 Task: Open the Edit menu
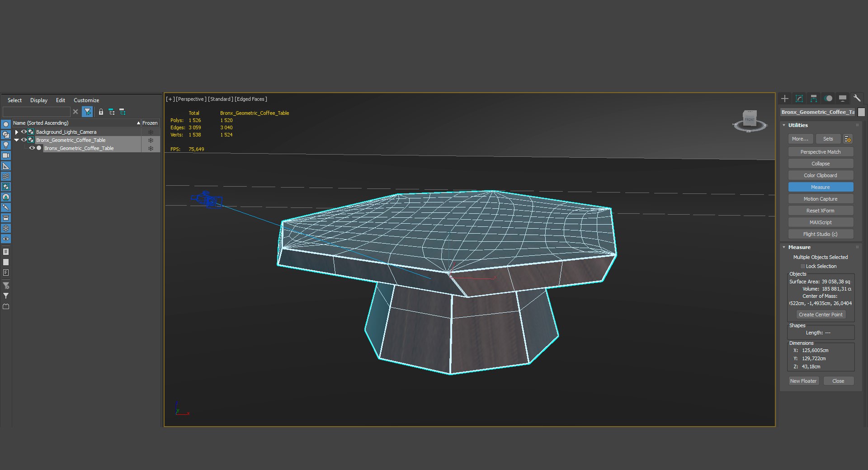click(61, 100)
